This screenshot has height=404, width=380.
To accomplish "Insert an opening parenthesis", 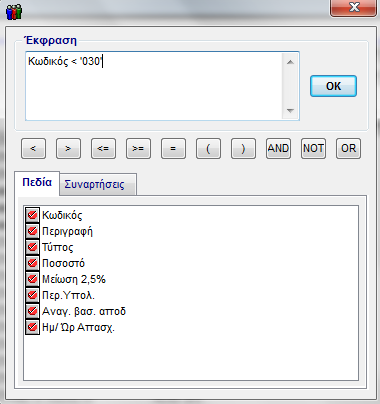I will [208, 148].
